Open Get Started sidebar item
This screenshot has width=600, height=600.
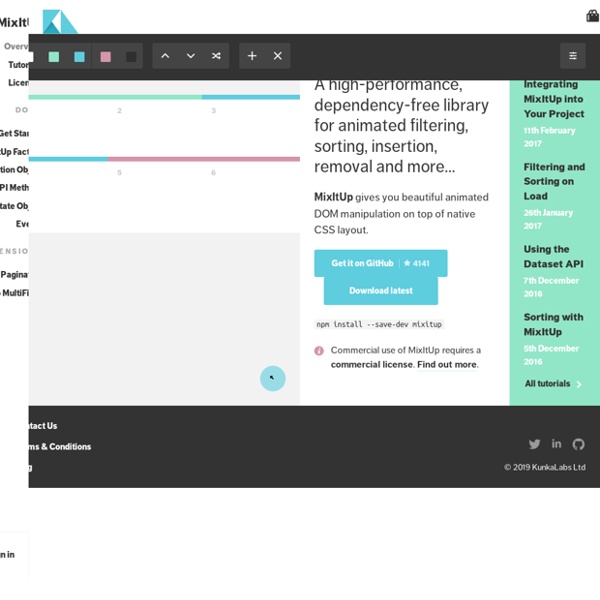14,134
